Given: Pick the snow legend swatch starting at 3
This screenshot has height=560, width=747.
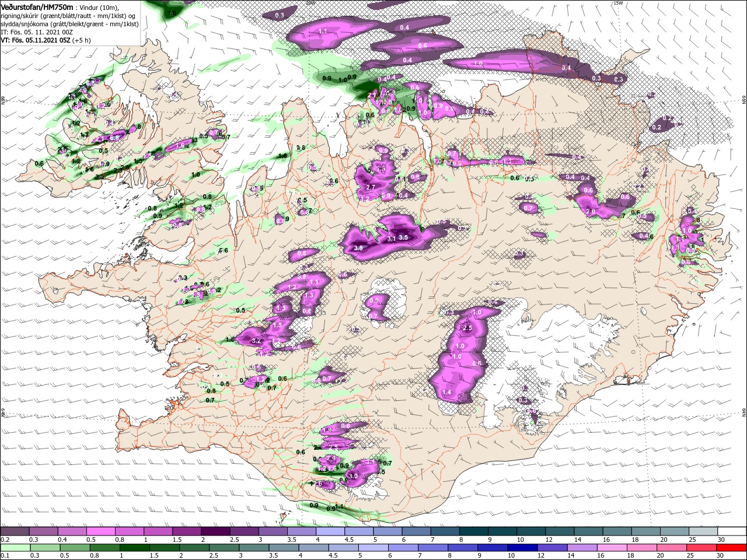Looking at the screenshot, I should 273,532.
